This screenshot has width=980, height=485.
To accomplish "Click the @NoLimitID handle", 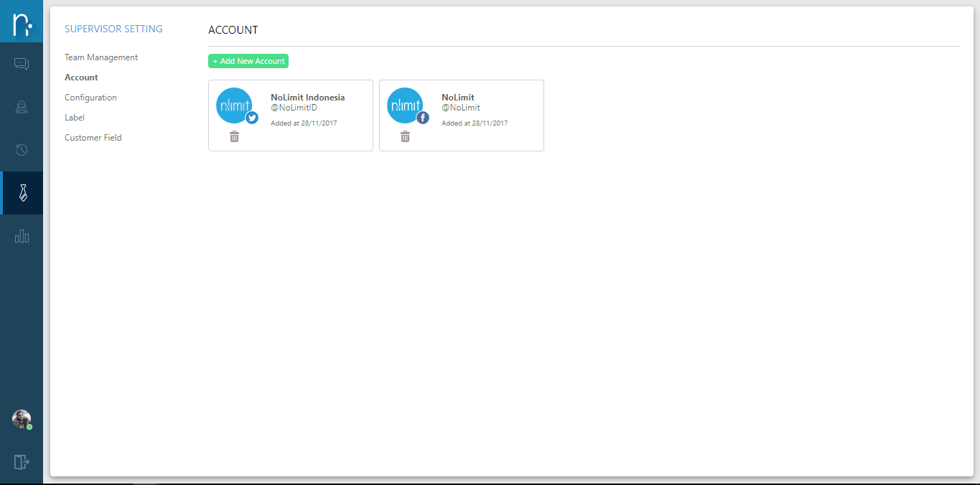I will point(294,108).
